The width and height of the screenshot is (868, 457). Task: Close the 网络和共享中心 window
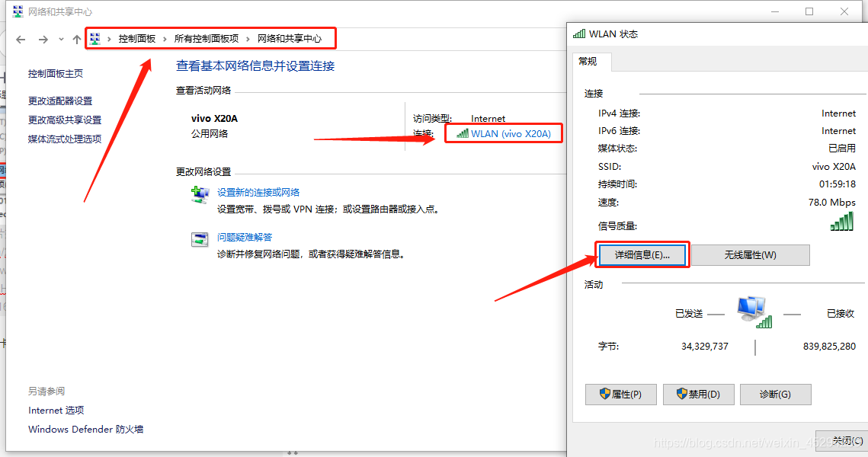tap(844, 11)
